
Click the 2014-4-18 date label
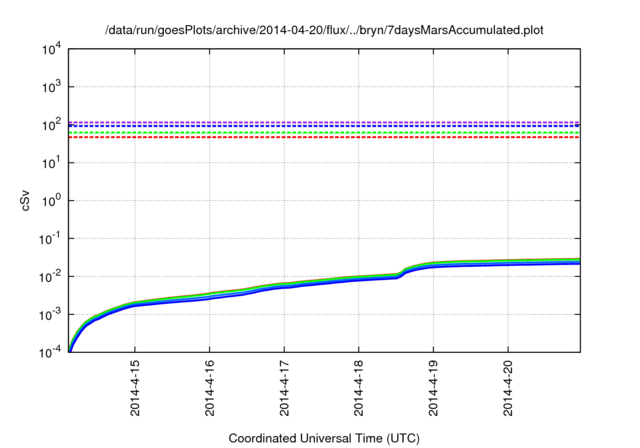(x=359, y=388)
